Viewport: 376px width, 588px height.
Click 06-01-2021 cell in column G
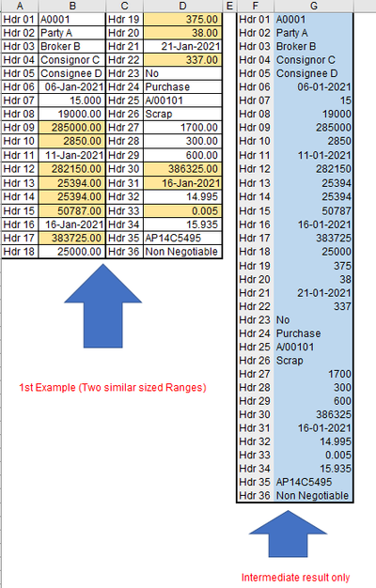click(x=313, y=87)
